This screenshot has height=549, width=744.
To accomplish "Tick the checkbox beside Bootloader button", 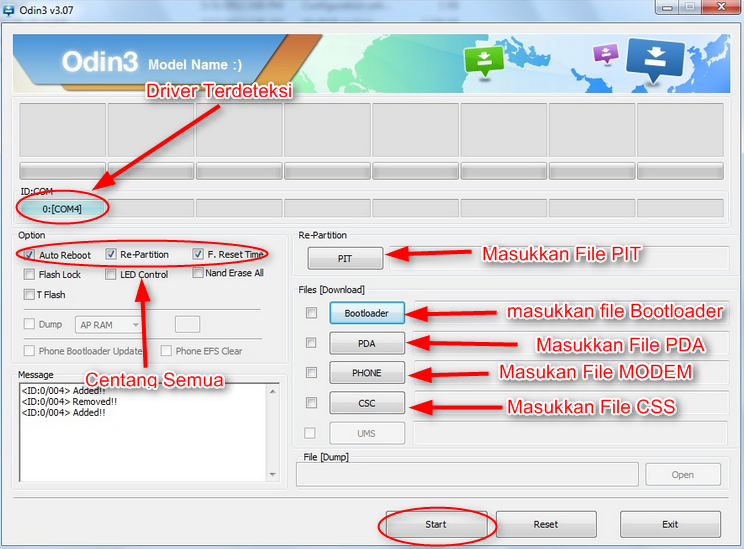I will (311, 313).
